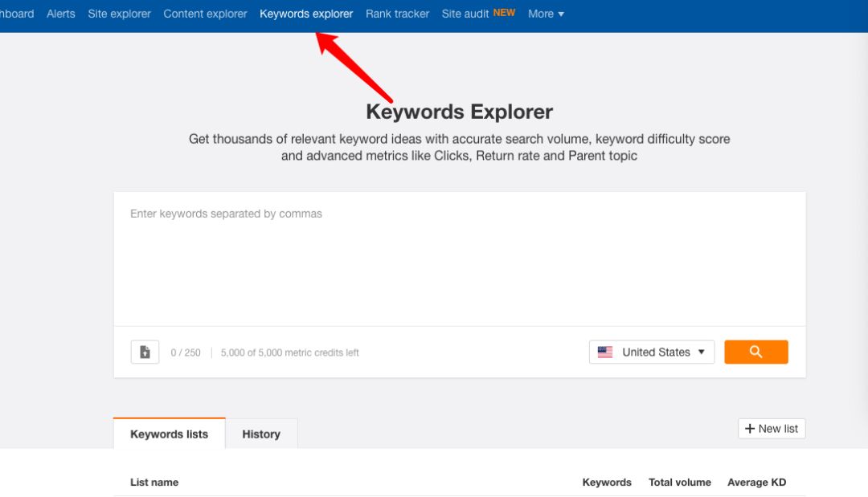Click the Keywords Explorer page heading
868x497 pixels.
(x=460, y=112)
